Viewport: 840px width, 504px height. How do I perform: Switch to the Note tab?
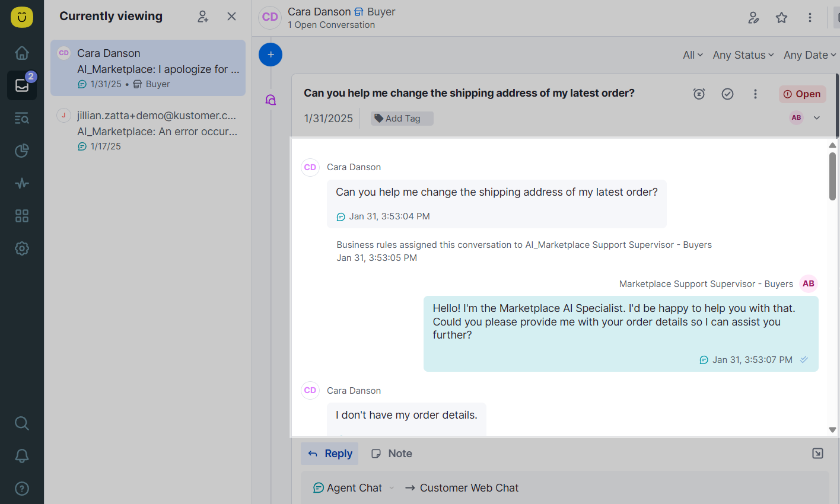tap(392, 454)
